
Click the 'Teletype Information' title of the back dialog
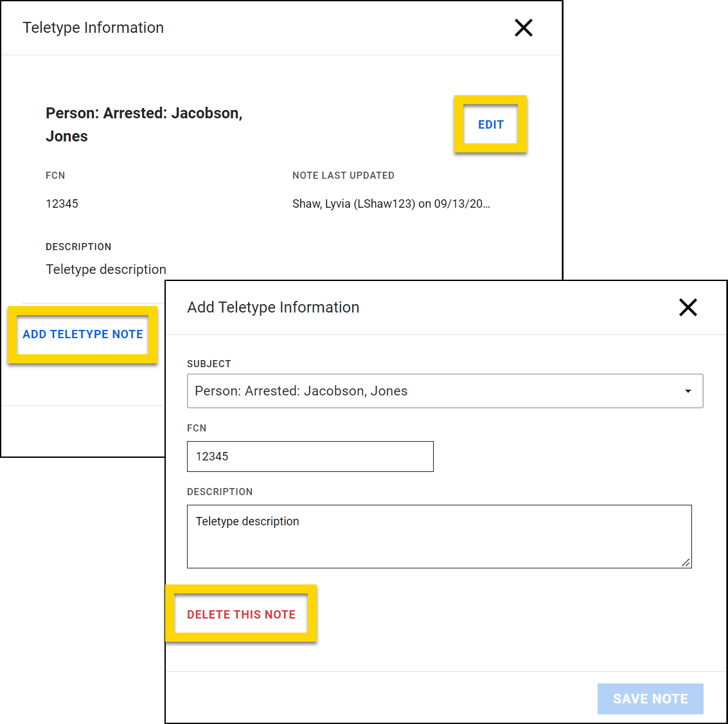point(93,28)
